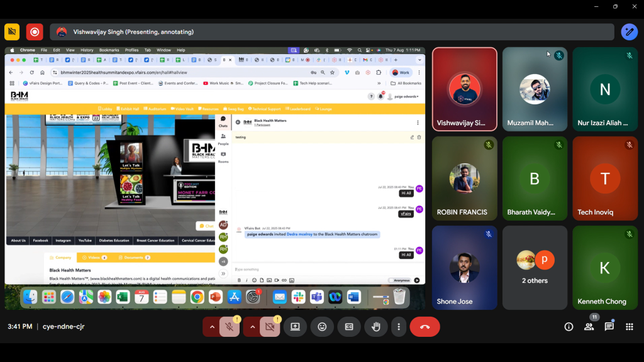Image resolution: width=644 pixels, height=362 pixels.
Task: Click the Dedra mcelroy link
Action: (x=299, y=234)
